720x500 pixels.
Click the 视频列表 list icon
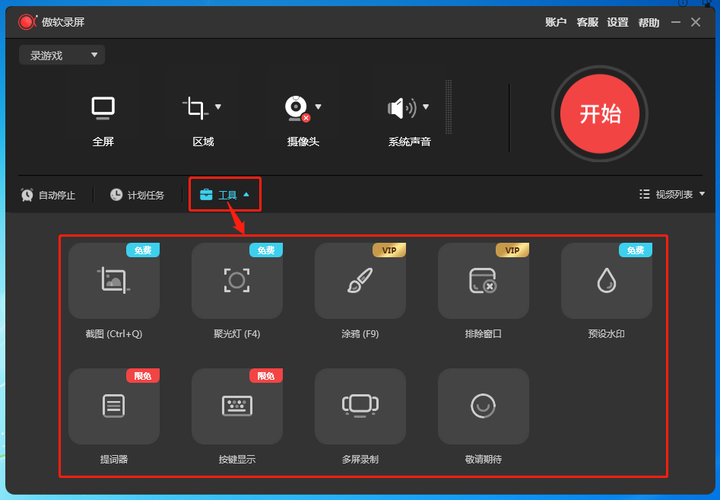[644, 194]
